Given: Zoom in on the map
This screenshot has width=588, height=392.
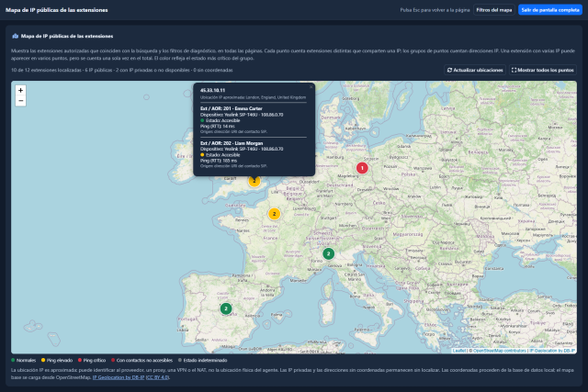Looking at the screenshot, I should click(x=20, y=90).
